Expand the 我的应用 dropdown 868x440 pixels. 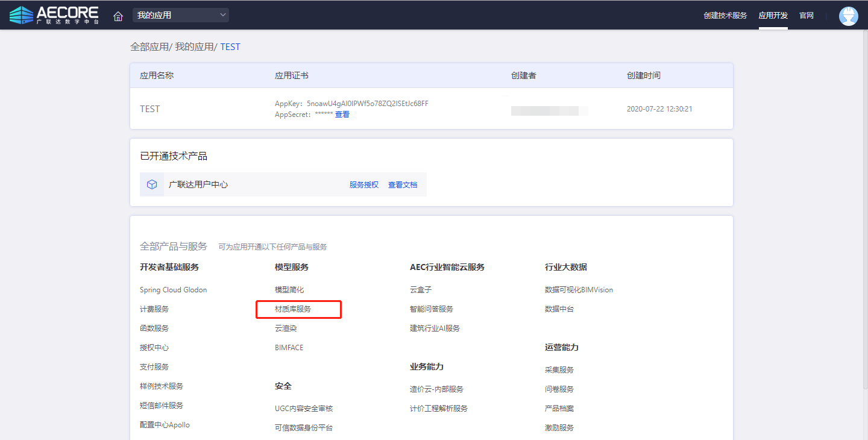[x=181, y=15]
